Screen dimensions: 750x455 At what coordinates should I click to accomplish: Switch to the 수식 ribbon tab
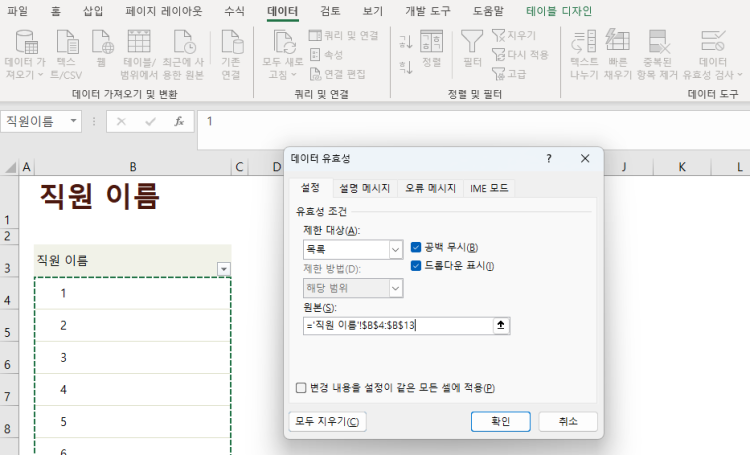pos(235,11)
